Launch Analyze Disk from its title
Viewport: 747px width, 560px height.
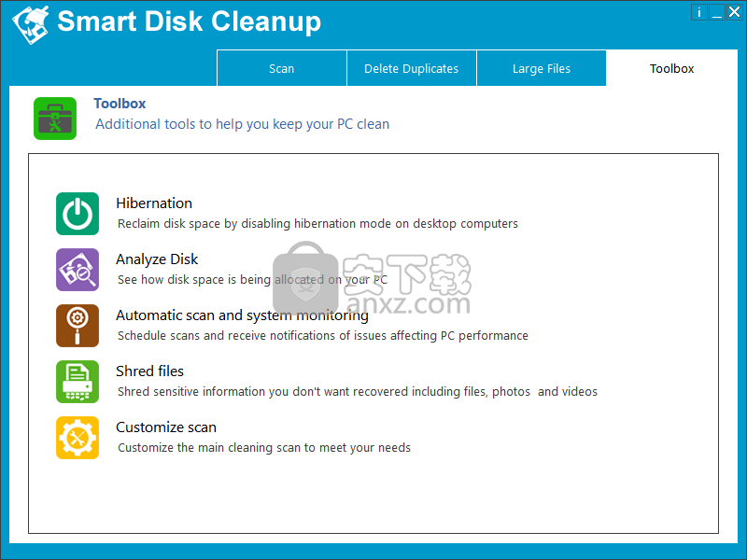pos(157,259)
